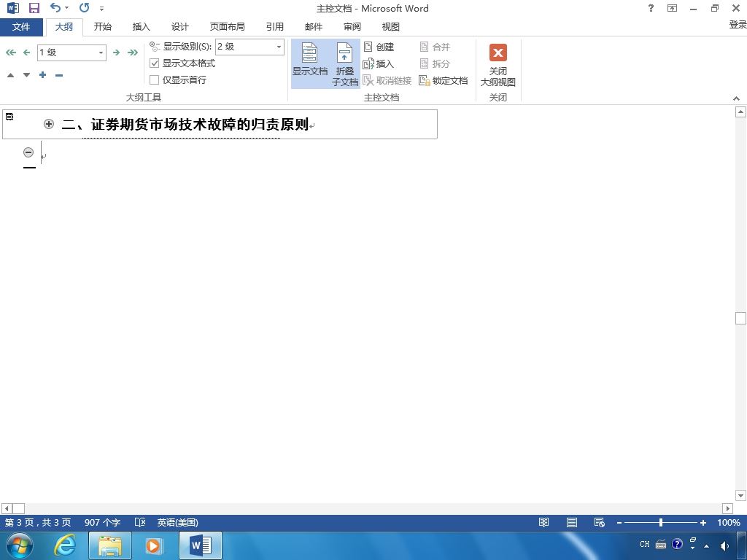Viewport: 747px width, 560px height.
Task: Click the vertical scrollbar down arrow
Action: tap(740, 496)
